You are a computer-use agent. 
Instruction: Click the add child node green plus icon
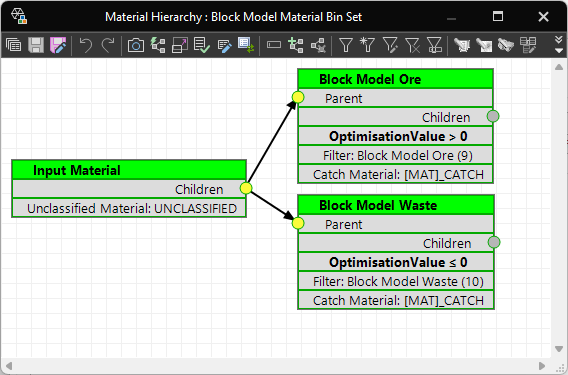coord(296,45)
